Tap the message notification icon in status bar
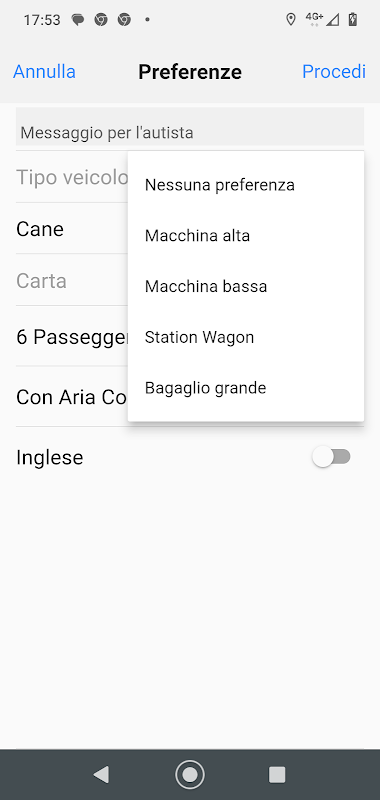Screen dimensions: 380x800 [78, 20]
